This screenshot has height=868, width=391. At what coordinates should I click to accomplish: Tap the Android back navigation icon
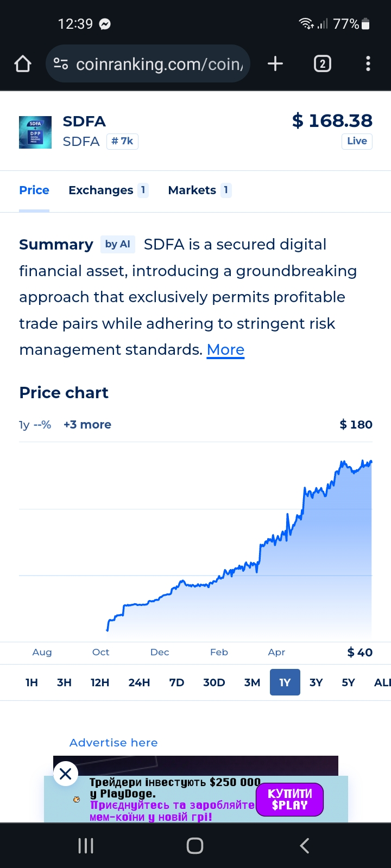[x=305, y=845]
